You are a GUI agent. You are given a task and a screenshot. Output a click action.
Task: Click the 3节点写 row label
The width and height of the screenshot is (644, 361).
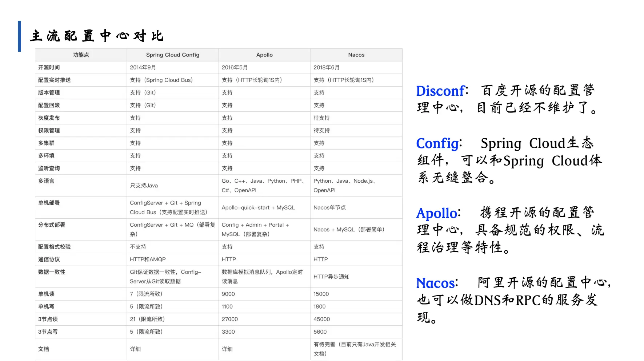48,332
